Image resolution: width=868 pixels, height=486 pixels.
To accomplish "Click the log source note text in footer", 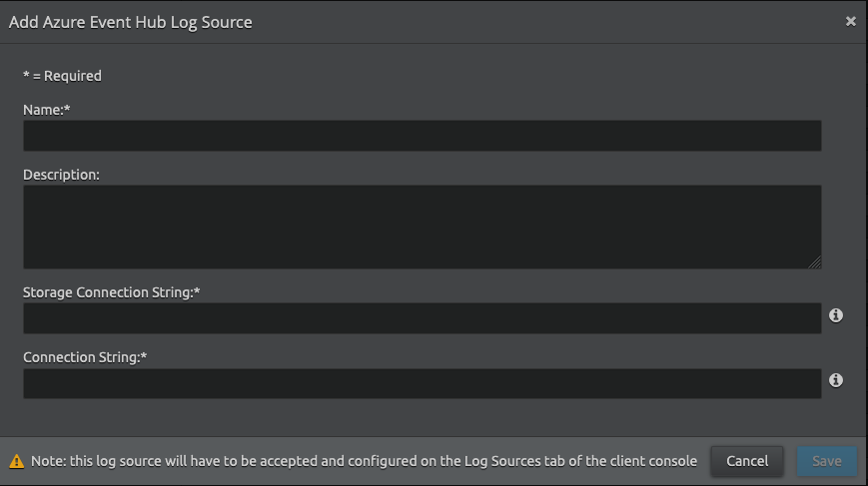I will point(364,461).
